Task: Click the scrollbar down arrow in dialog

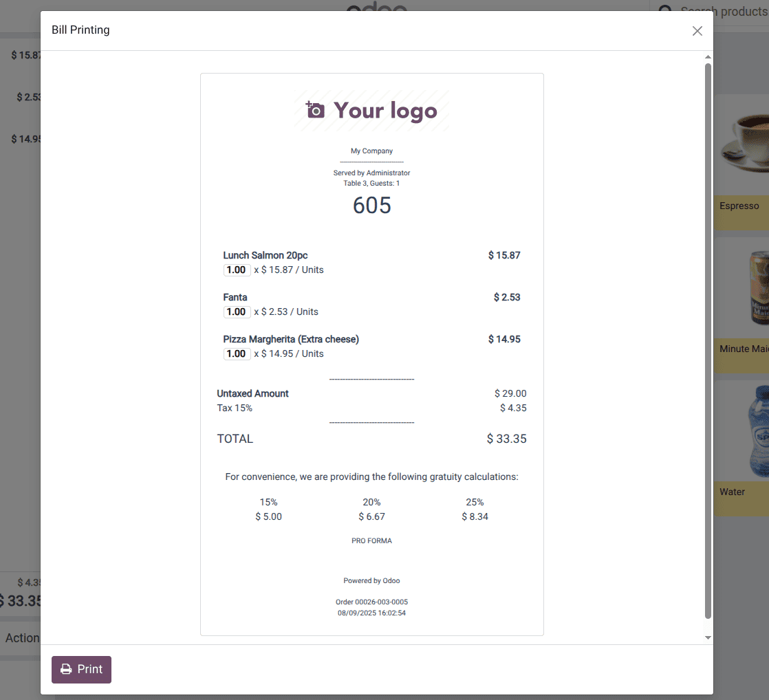Action: pos(708,638)
